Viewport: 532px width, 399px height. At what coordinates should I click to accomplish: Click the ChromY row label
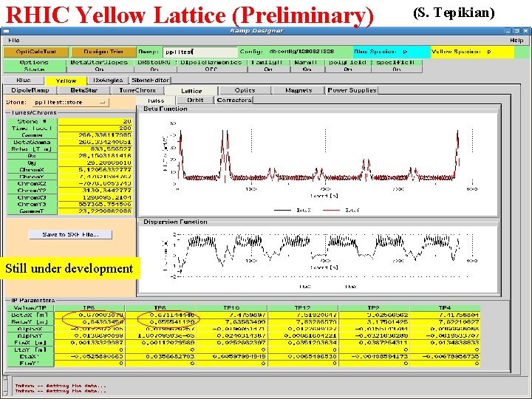(33, 177)
